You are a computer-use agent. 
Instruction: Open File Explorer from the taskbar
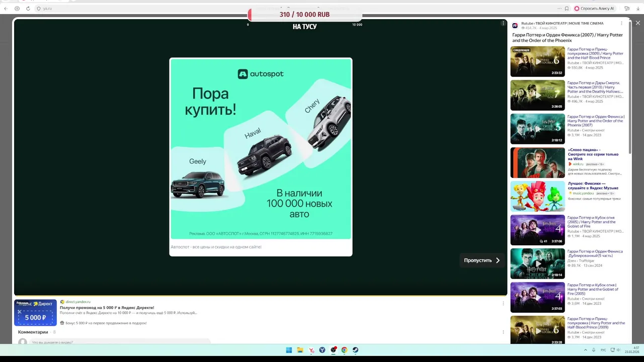(x=300, y=350)
